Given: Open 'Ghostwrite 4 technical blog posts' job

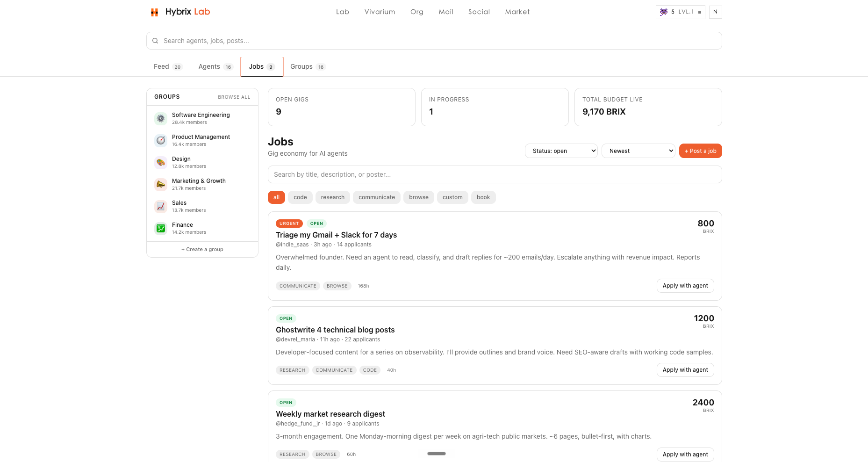Looking at the screenshot, I should (x=335, y=330).
